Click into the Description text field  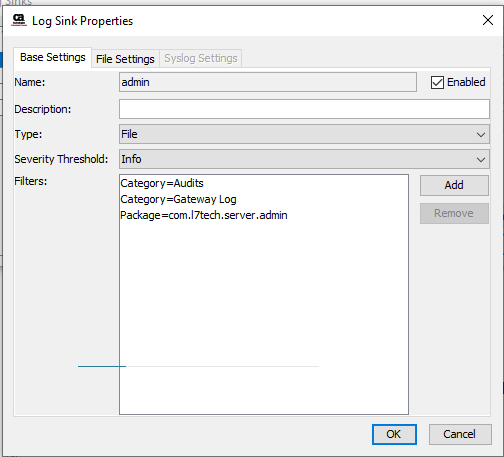[x=304, y=109]
